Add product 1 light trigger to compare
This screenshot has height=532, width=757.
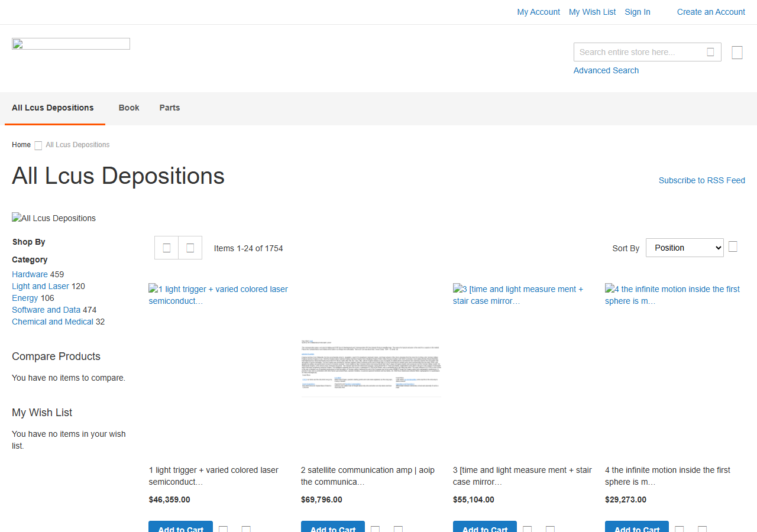(x=246, y=530)
